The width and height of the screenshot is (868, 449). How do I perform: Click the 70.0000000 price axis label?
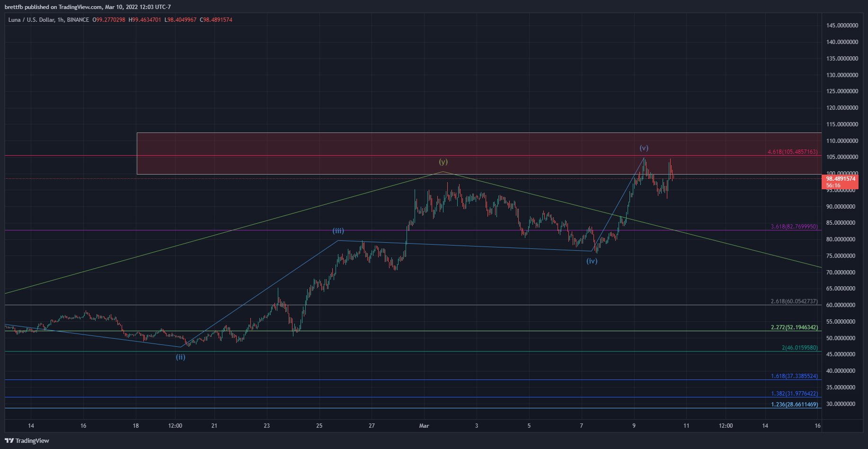(841, 273)
